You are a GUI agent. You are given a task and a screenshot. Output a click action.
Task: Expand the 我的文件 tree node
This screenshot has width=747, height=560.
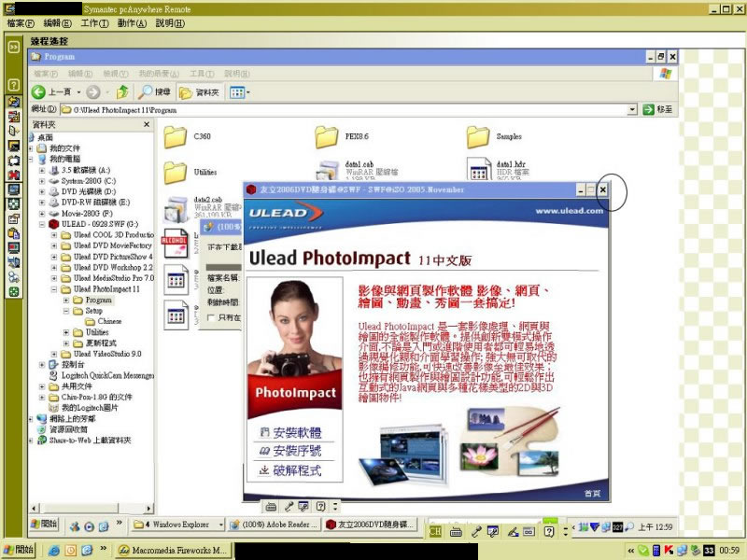click(31, 148)
